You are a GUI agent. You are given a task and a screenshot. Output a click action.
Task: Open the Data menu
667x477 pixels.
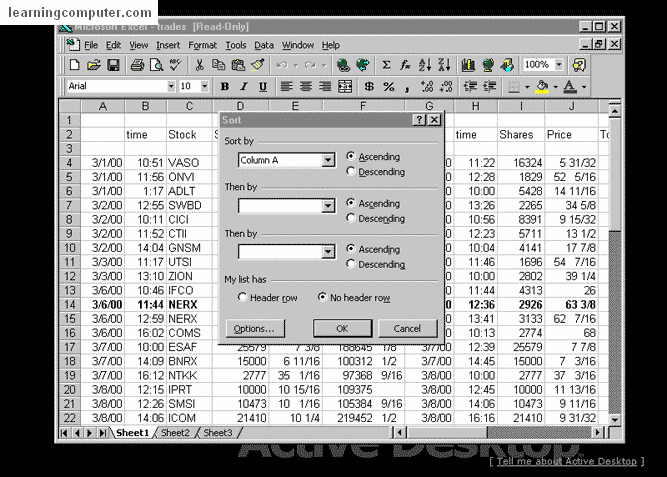(x=264, y=45)
